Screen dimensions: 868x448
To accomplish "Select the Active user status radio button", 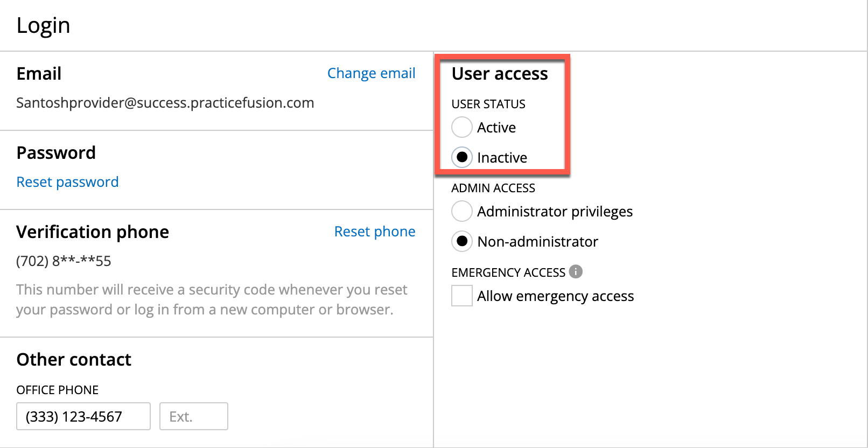I will pos(461,127).
